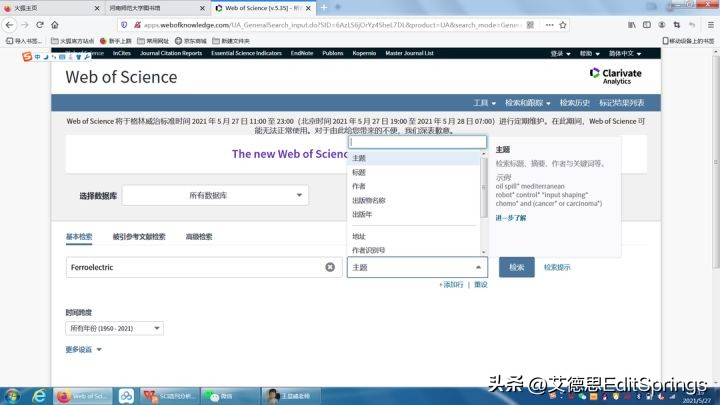Open 检索历史 in the blue bar
The width and height of the screenshot is (720, 405).
point(574,103)
